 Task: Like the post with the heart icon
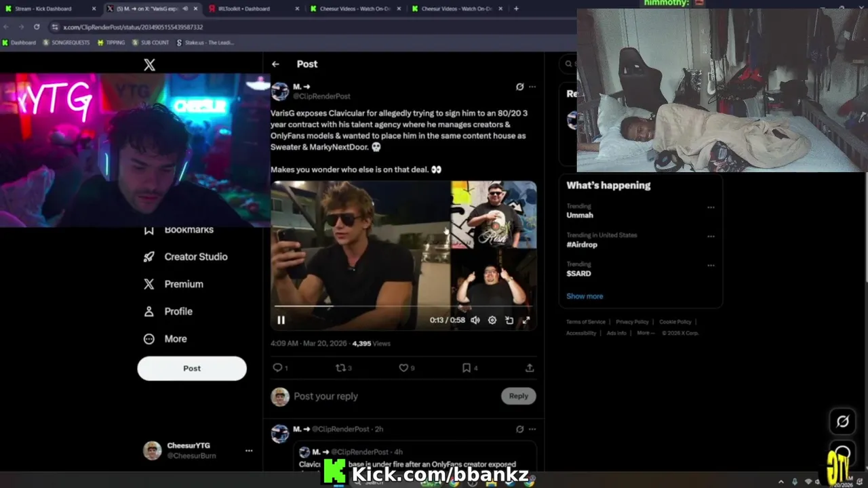[403, 367]
